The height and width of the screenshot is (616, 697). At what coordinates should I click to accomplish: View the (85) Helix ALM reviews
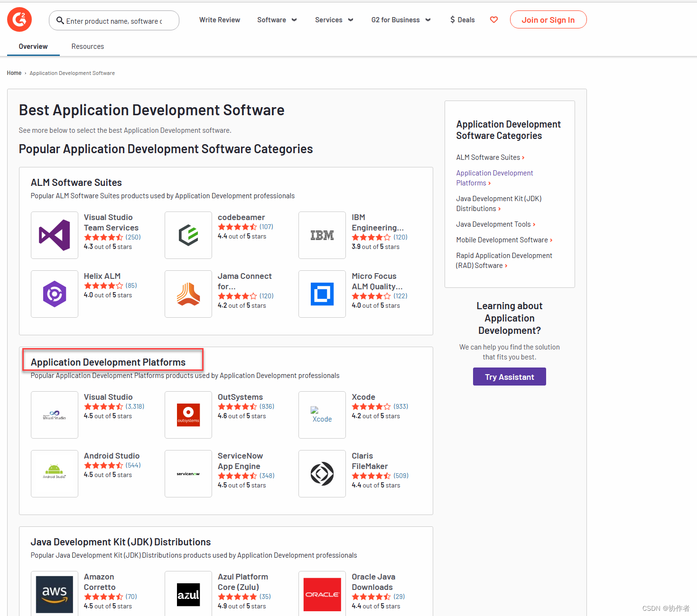[x=131, y=285]
